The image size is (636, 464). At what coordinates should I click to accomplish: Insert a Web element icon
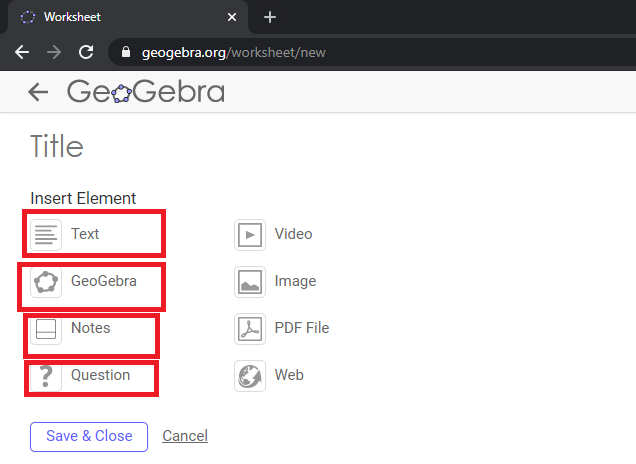click(x=250, y=376)
